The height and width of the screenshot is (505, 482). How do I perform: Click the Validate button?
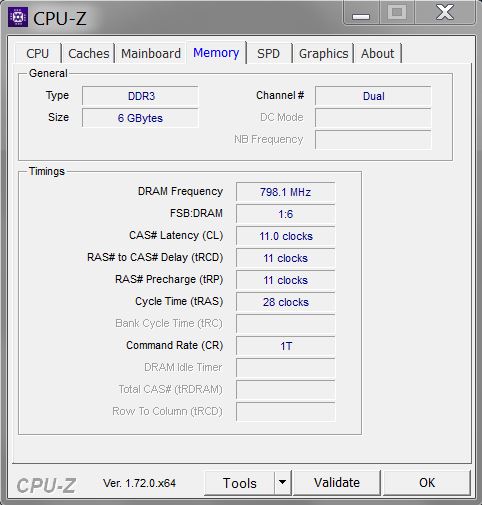tap(337, 483)
